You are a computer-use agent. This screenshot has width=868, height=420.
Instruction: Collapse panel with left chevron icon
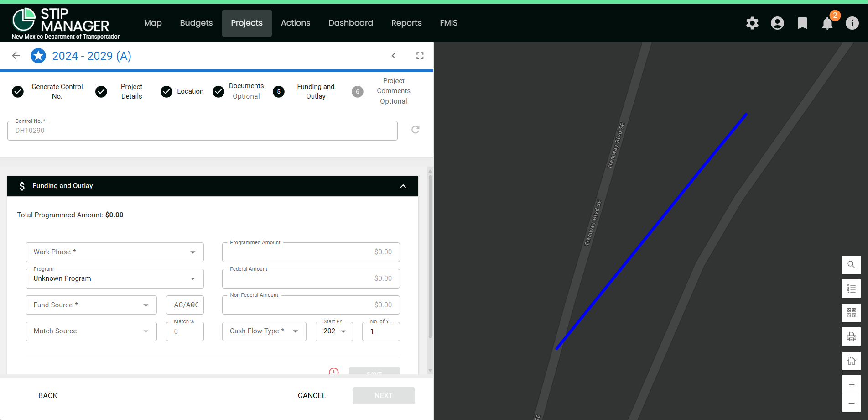394,56
